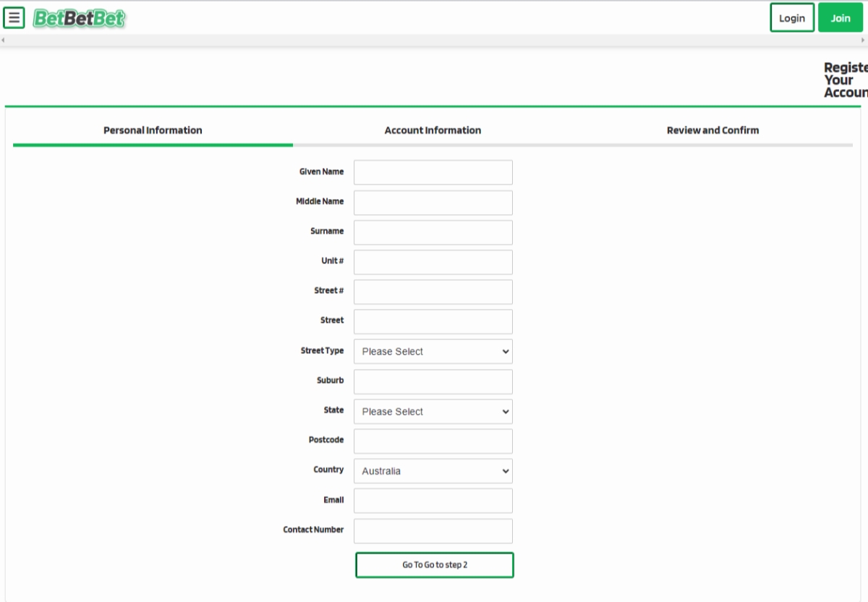Focus the Street # input field
Image resolution: width=868 pixels, height=602 pixels.
433,292
